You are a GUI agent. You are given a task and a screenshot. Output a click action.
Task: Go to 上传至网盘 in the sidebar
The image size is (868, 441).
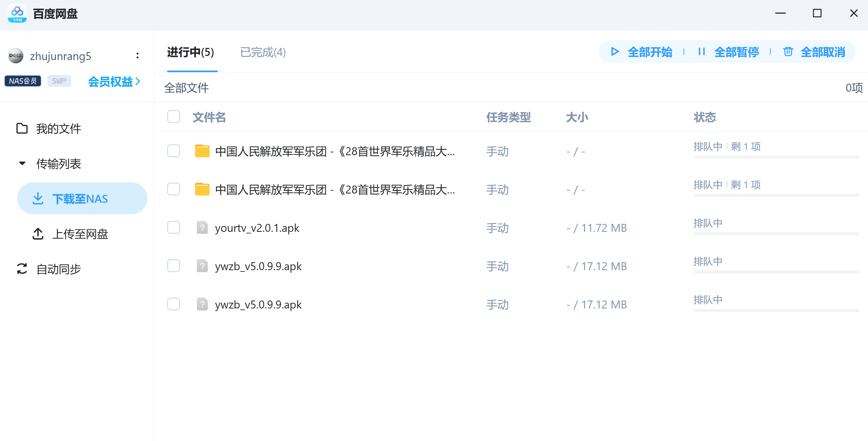[x=80, y=234]
